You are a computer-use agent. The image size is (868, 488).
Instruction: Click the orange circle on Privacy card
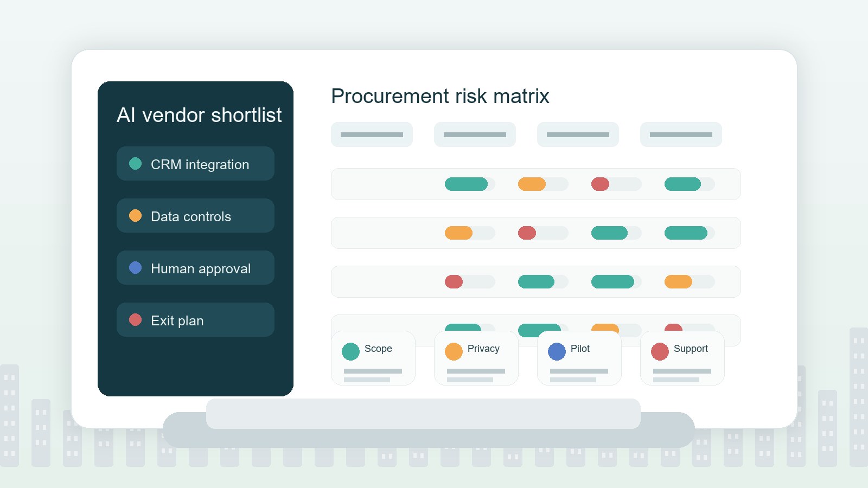[x=454, y=351]
